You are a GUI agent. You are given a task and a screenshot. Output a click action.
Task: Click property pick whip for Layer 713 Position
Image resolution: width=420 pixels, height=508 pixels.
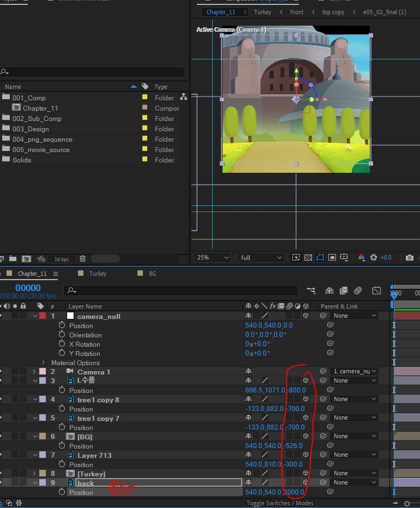330,464
